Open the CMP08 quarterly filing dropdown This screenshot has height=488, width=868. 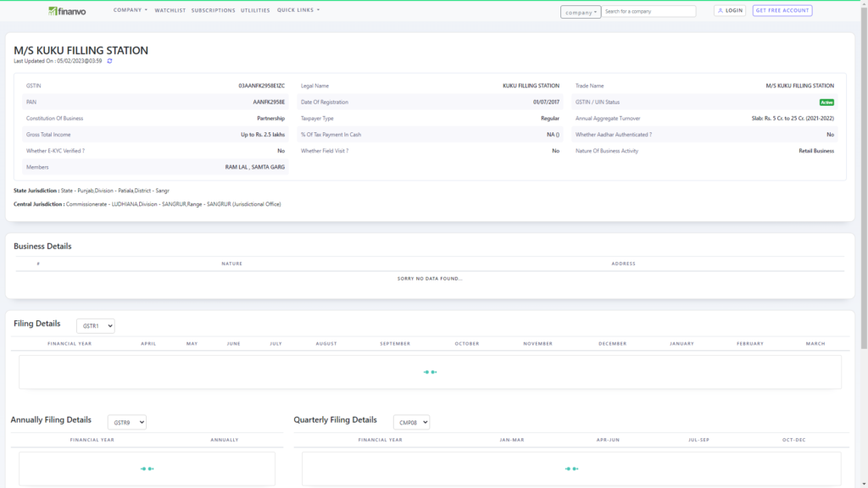click(411, 422)
